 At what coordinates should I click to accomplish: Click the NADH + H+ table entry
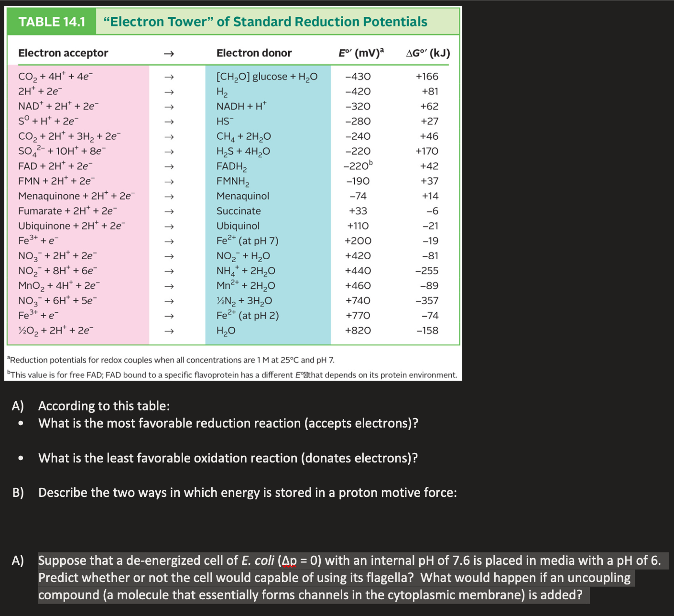coord(241,106)
